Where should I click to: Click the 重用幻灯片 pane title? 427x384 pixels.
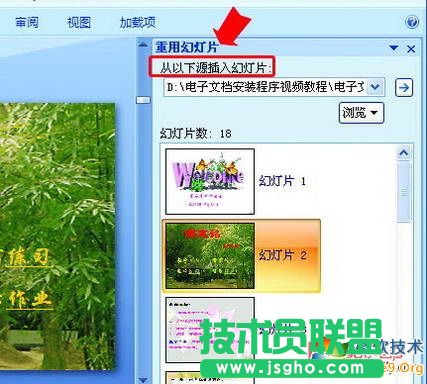tap(187, 48)
